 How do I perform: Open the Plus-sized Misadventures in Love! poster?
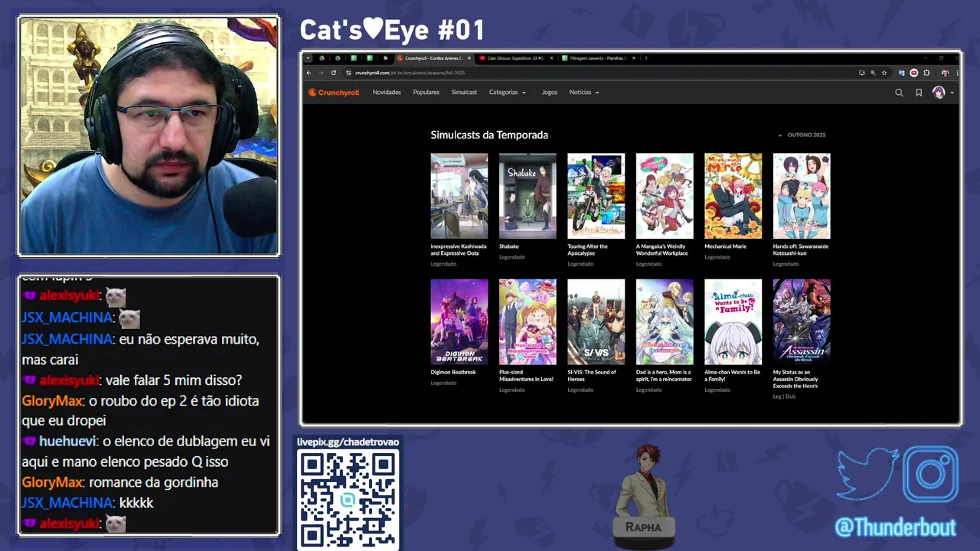[528, 321]
